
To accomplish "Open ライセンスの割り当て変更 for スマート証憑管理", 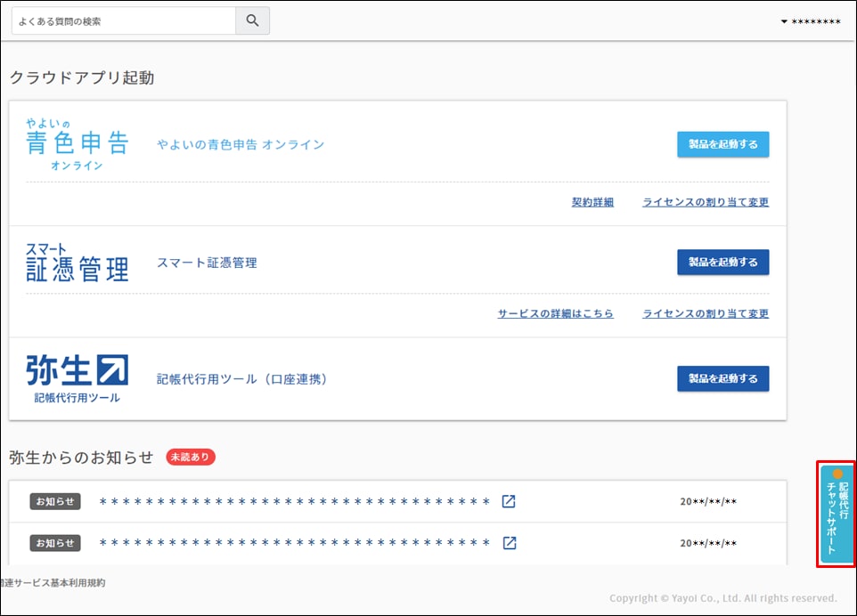I will pos(705,313).
